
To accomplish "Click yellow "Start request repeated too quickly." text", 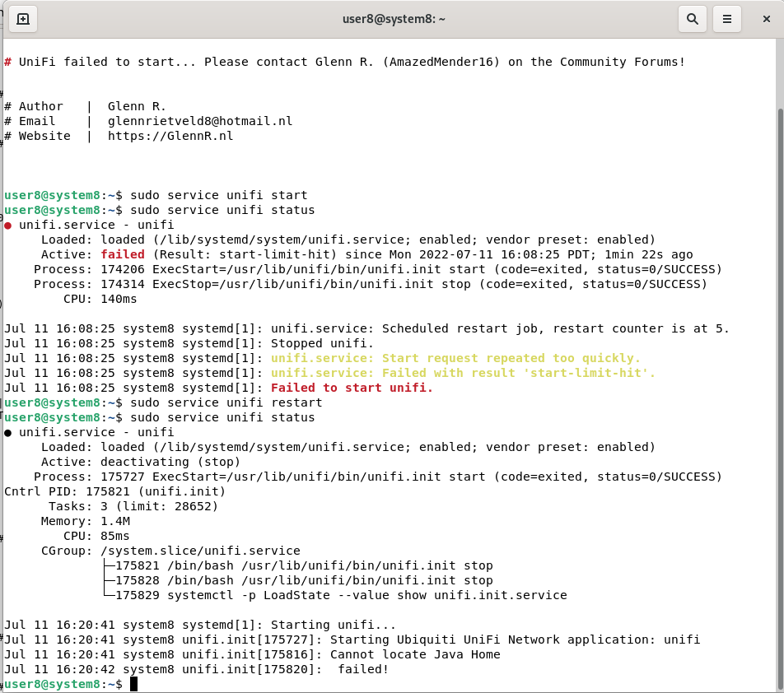I will coord(455,358).
